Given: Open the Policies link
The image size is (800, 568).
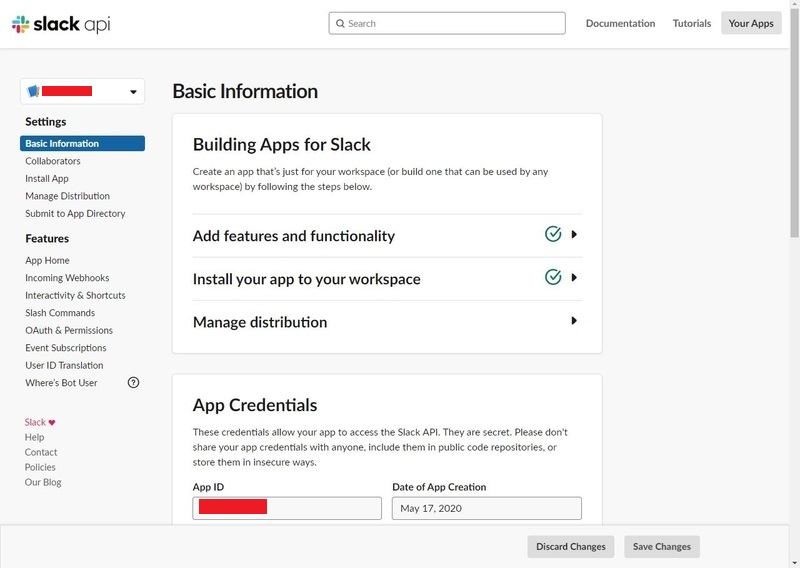Looking at the screenshot, I should tap(40, 467).
